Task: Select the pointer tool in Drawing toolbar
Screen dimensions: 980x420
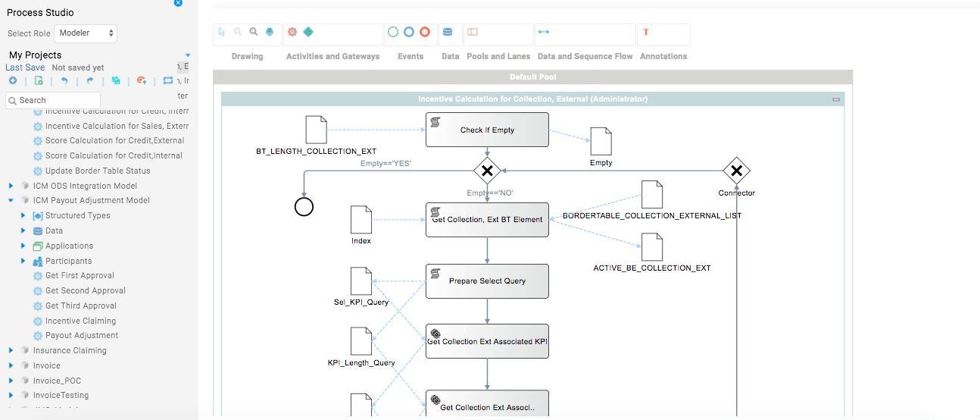Action: (222, 32)
